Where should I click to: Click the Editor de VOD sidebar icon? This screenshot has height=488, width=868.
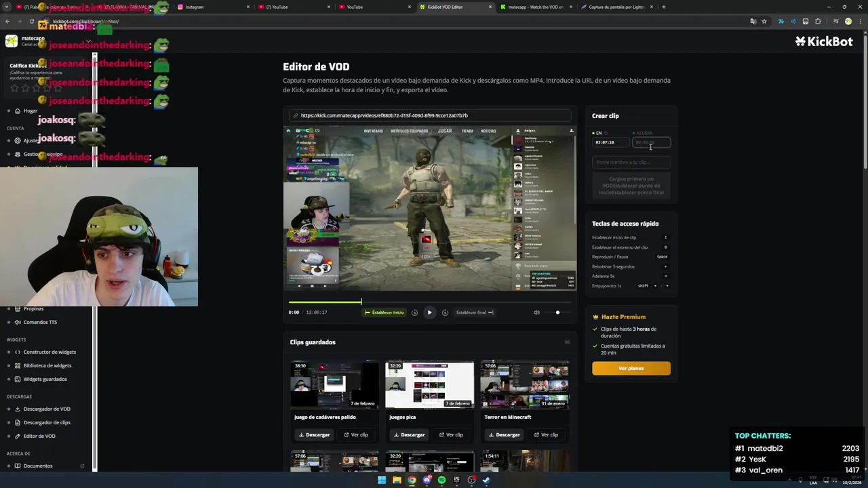click(18, 436)
